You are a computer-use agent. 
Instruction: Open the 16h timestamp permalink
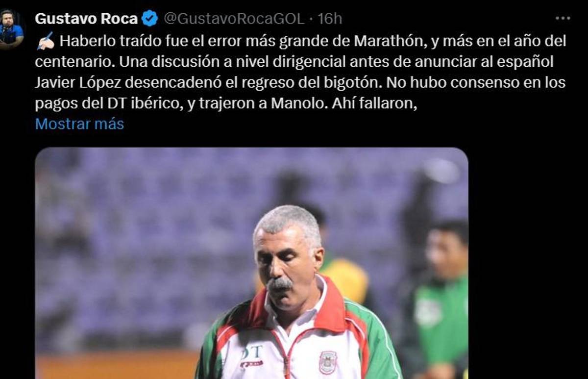tap(330, 19)
